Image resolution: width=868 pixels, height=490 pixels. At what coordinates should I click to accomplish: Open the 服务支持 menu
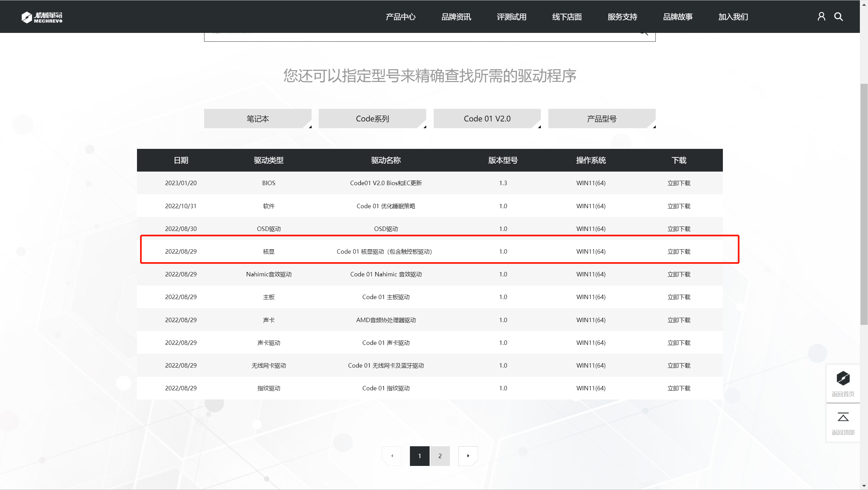(x=622, y=17)
